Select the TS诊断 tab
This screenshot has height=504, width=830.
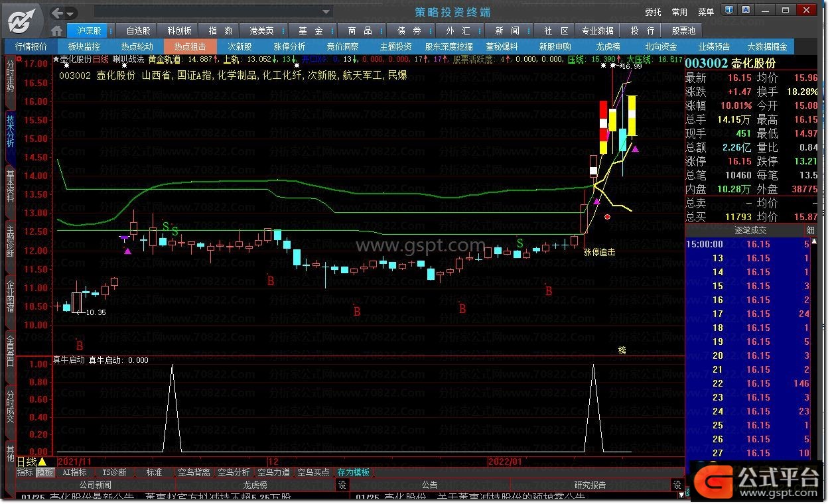point(114,472)
